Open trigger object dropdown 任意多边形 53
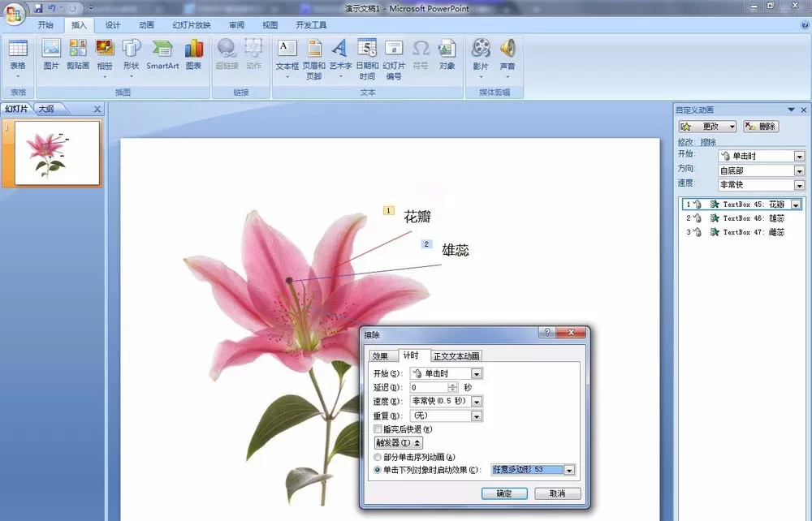 click(570, 471)
